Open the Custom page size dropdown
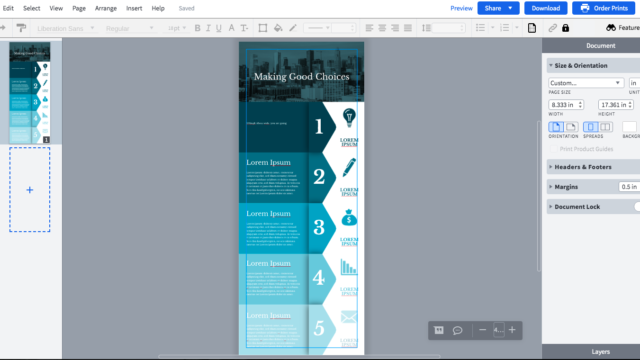 point(586,83)
